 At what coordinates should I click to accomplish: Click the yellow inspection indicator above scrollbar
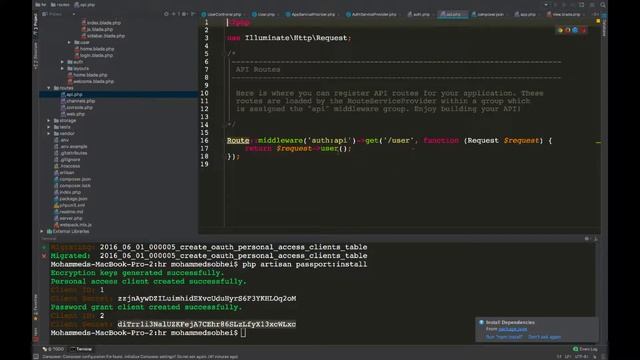pos(598,21)
